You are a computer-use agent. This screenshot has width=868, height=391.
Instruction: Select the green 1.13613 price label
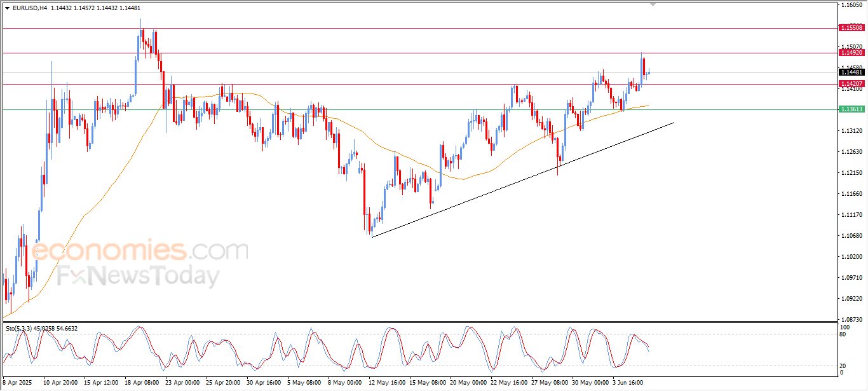pyautogui.click(x=851, y=109)
